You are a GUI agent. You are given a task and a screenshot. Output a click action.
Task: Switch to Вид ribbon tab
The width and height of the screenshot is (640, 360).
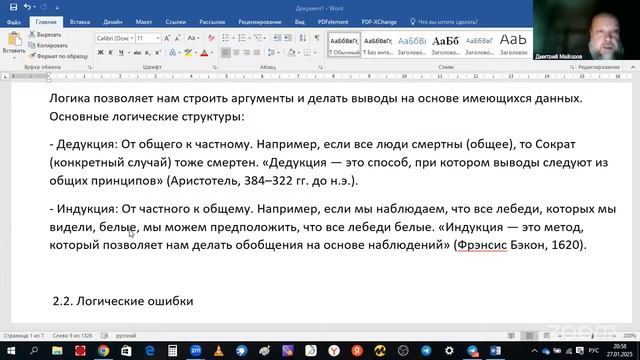tap(300, 22)
